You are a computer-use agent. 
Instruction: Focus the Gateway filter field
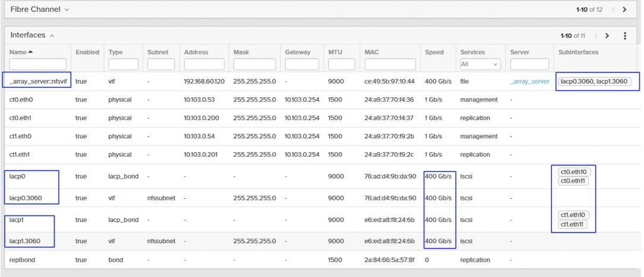click(302, 64)
